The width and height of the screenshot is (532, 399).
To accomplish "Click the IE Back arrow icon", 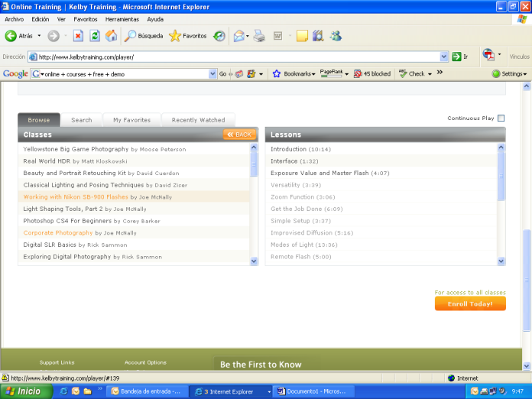I will pos(11,36).
